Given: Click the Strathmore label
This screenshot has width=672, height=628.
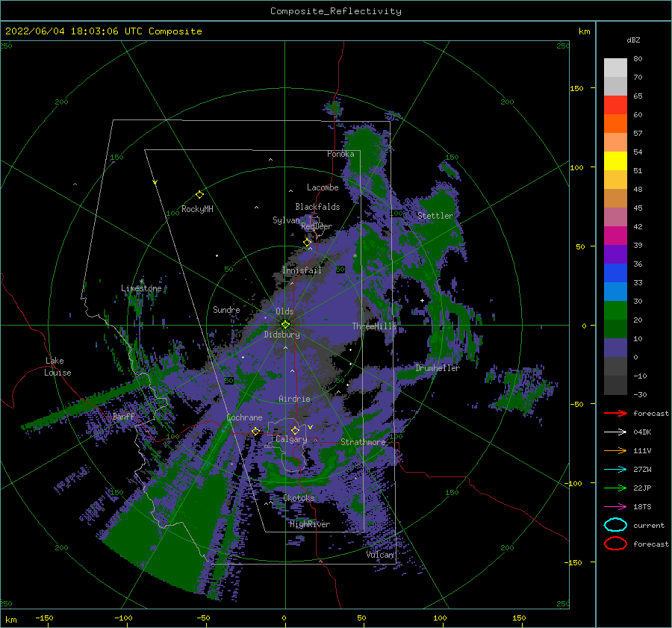Looking at the screenshot, I should [x=363, y=441].
